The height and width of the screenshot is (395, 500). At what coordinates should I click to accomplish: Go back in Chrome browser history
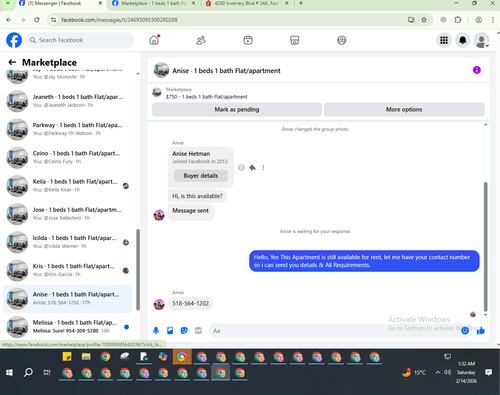[9, 20]
